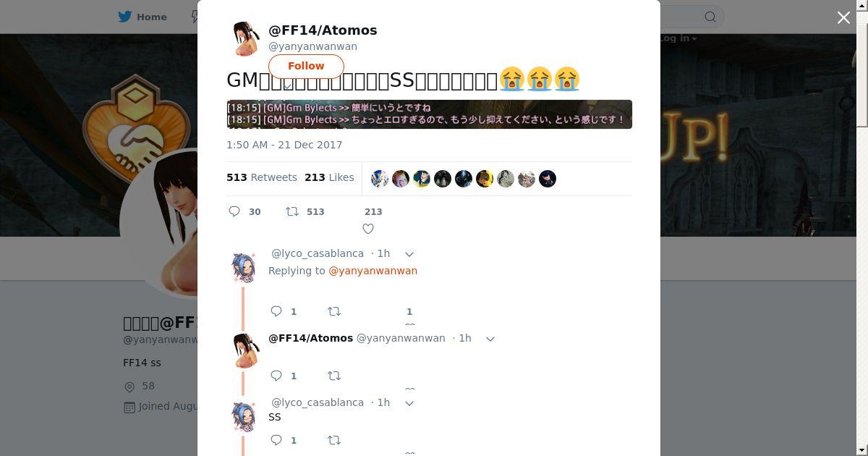Close the tweet overlay with X icon
868x456 pixels.
pyautogui.click(x=843, y=17)
